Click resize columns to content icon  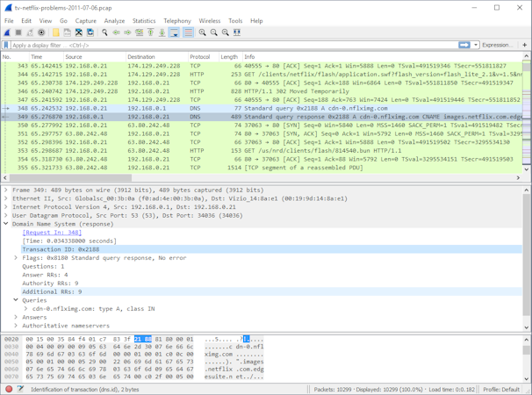237,32
